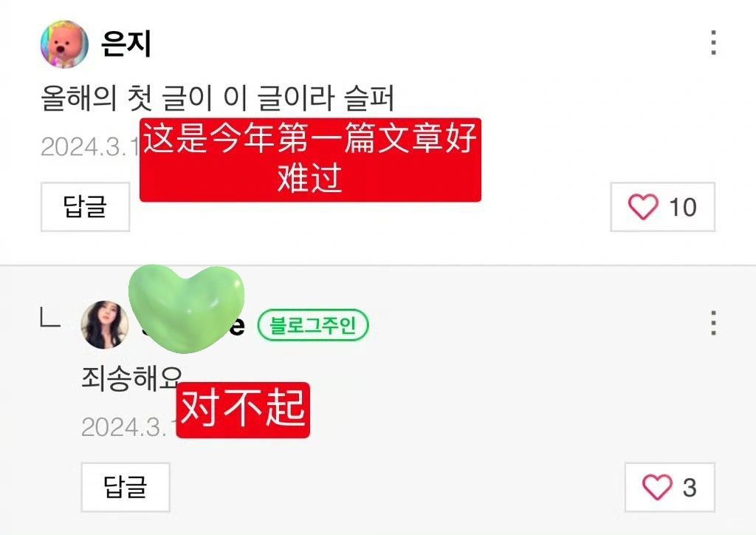Screen dimensions: 756x535
Task: Click the red 对不起 translation label
Action: (x=243, y=410)
